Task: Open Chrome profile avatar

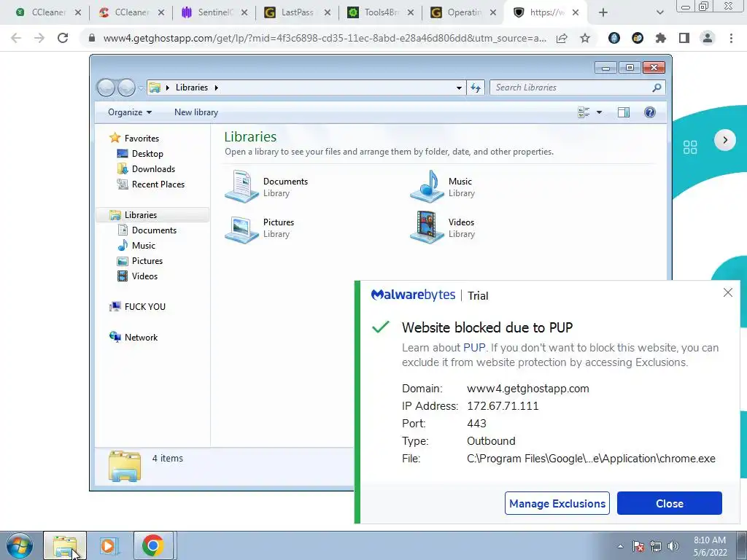Action: tap(708, 38)
